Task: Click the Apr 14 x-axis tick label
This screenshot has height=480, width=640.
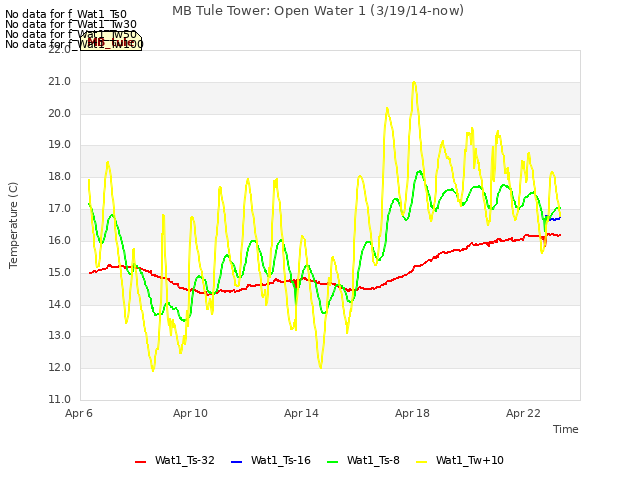Action: 301,413
